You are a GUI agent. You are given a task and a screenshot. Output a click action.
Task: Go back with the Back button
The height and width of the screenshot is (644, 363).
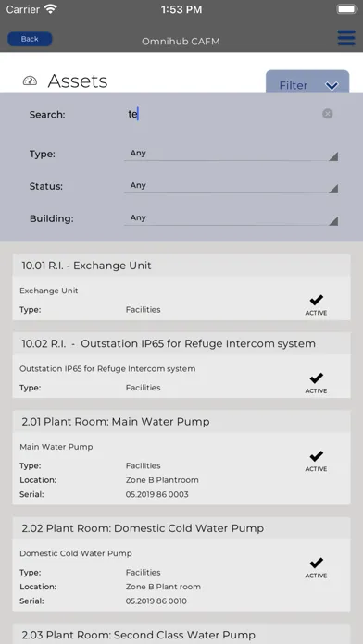pyautogui.click(x=30, y=39)
